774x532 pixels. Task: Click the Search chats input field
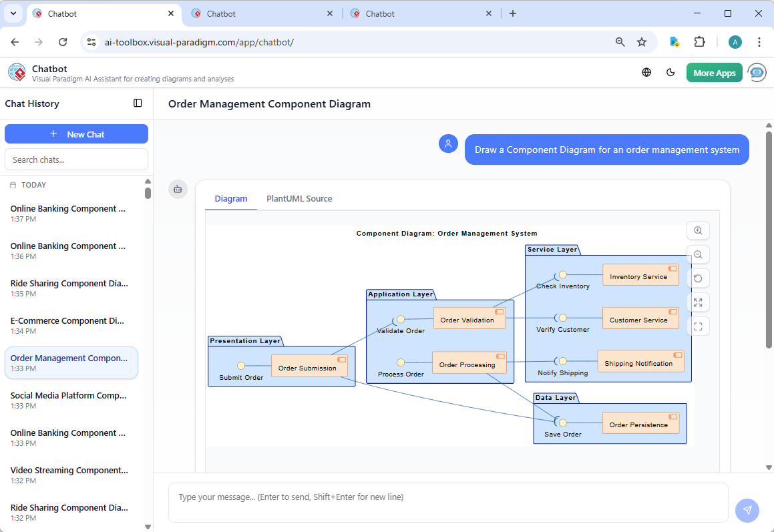tap(76, 159)
